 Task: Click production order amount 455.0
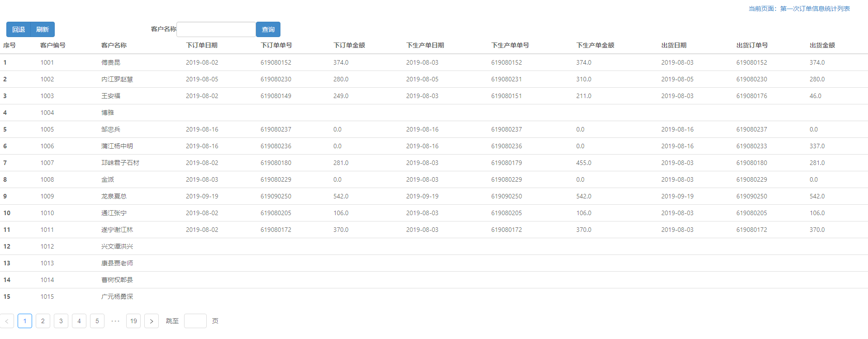point(584,163)
